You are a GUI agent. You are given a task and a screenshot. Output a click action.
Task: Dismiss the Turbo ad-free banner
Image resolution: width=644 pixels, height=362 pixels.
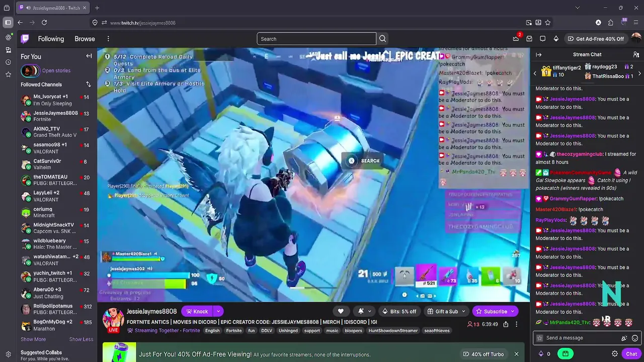click(516, 354)
